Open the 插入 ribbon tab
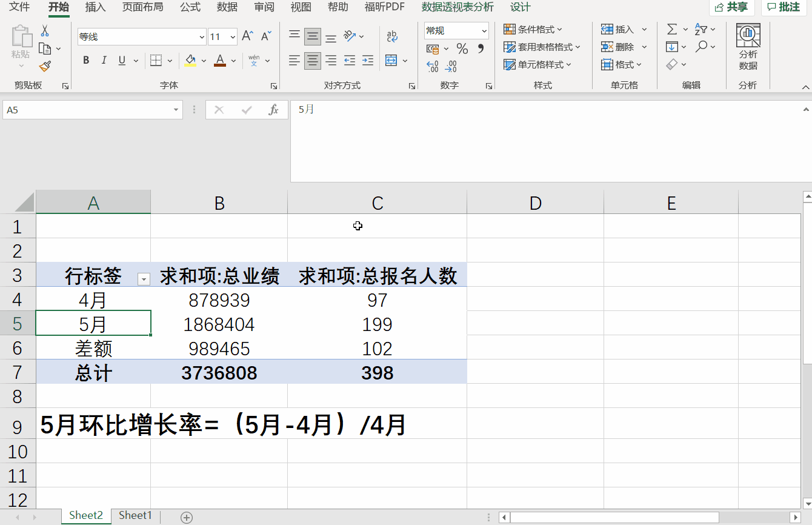The width and height of the screenshot is (812, 525). click(95, 7)
